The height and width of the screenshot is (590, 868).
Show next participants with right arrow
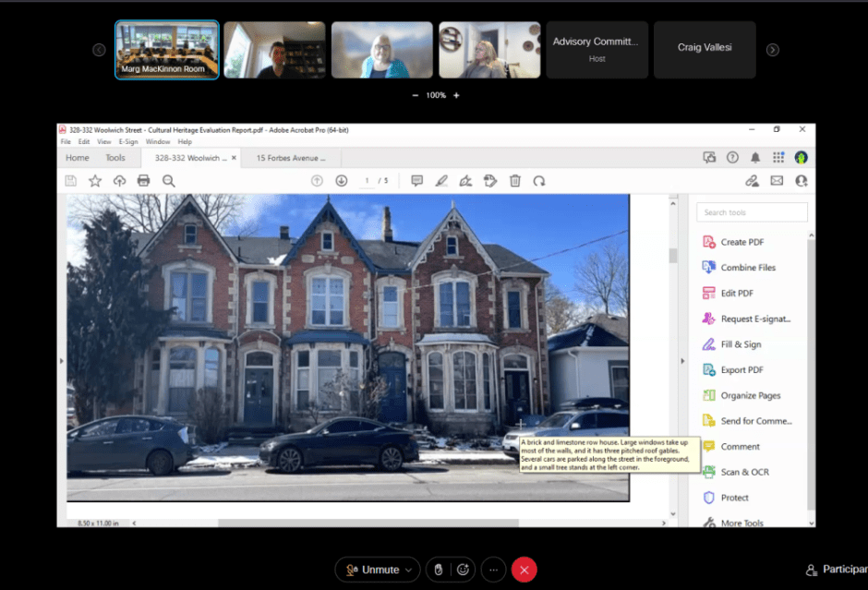point(773,50)
